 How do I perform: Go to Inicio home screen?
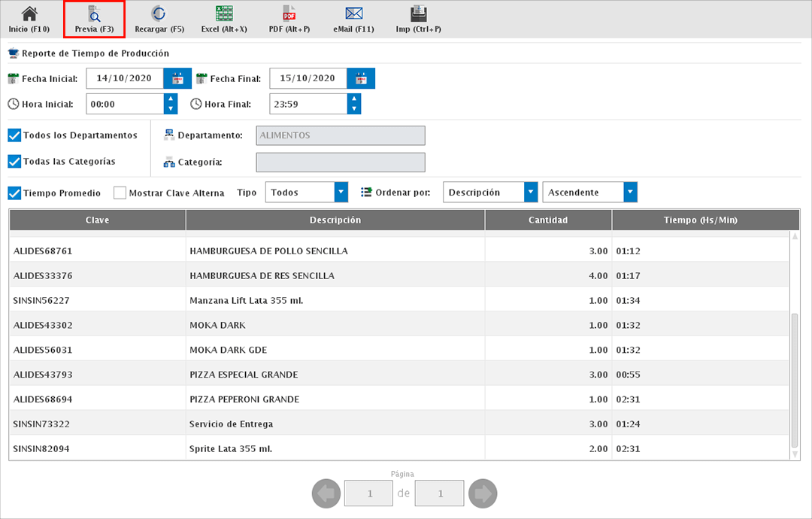(29, 20)
